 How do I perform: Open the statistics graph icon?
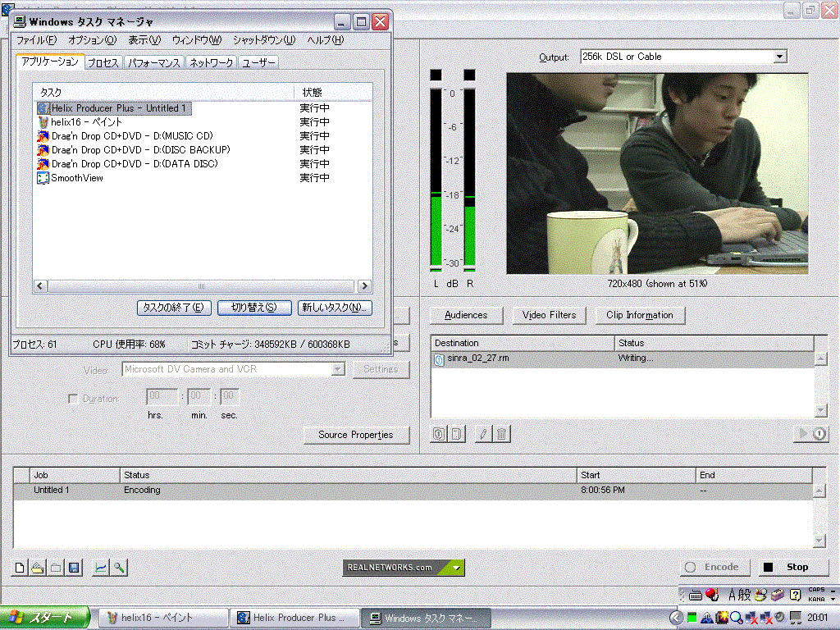tap(101, 568)
